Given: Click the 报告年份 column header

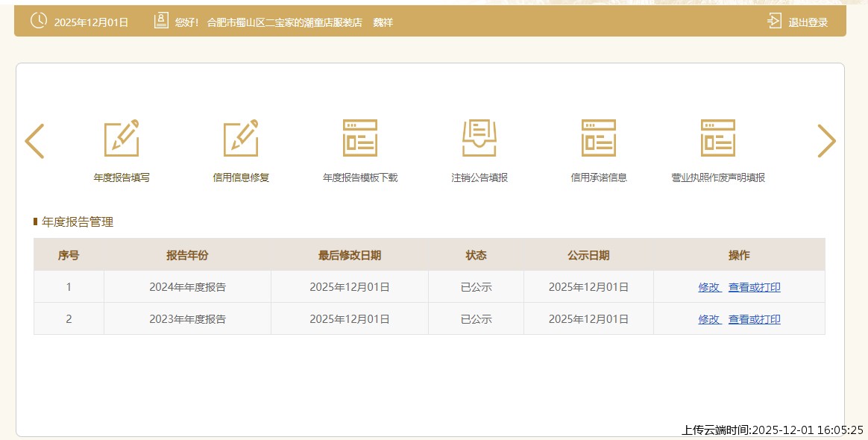Looking at the screenshot, I should pos(187,255).
